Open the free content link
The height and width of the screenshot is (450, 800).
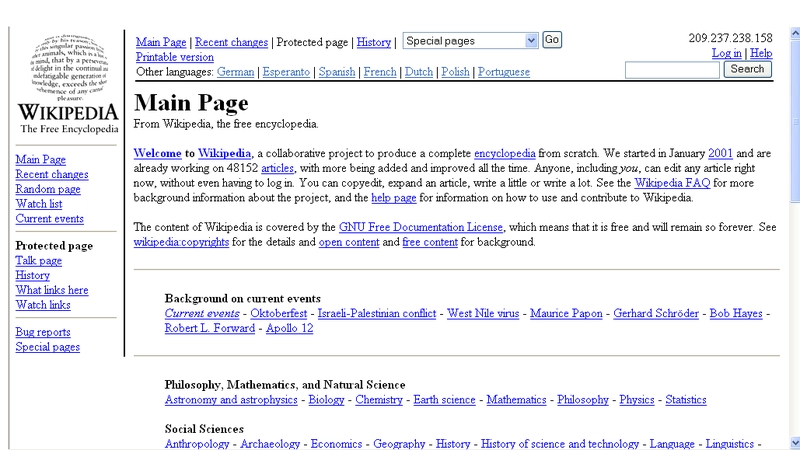pos(430,242)
